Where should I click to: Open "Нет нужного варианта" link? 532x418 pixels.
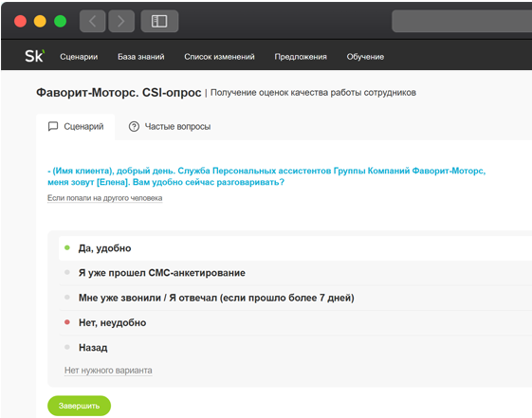click(108, 371)
